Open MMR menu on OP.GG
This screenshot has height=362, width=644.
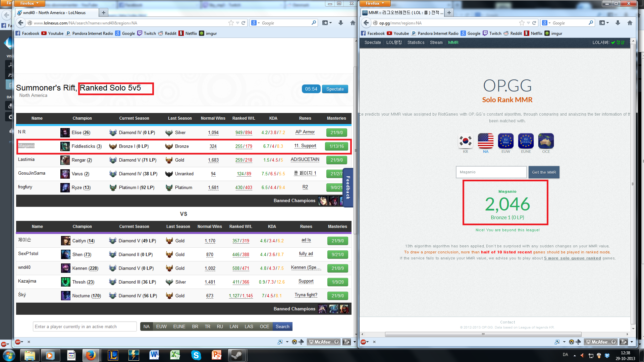click(x=453, y=43)
